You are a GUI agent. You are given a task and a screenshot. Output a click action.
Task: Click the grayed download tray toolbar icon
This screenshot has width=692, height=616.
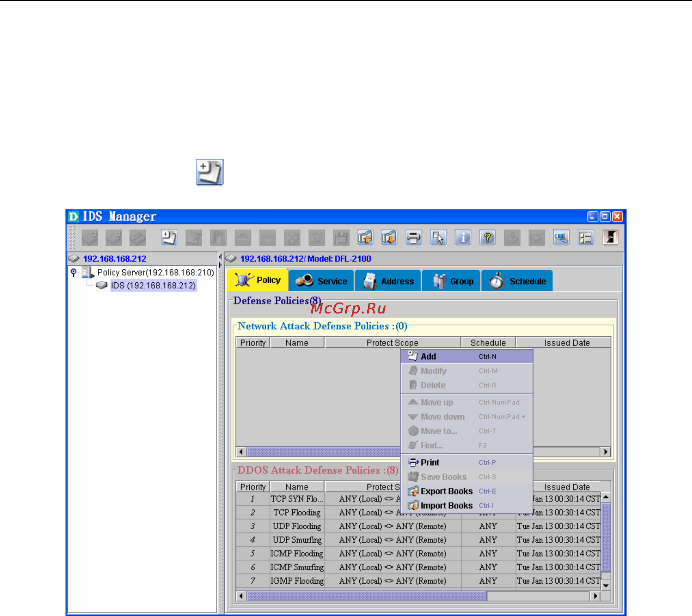pyautogui.click(x=512, y=238)
